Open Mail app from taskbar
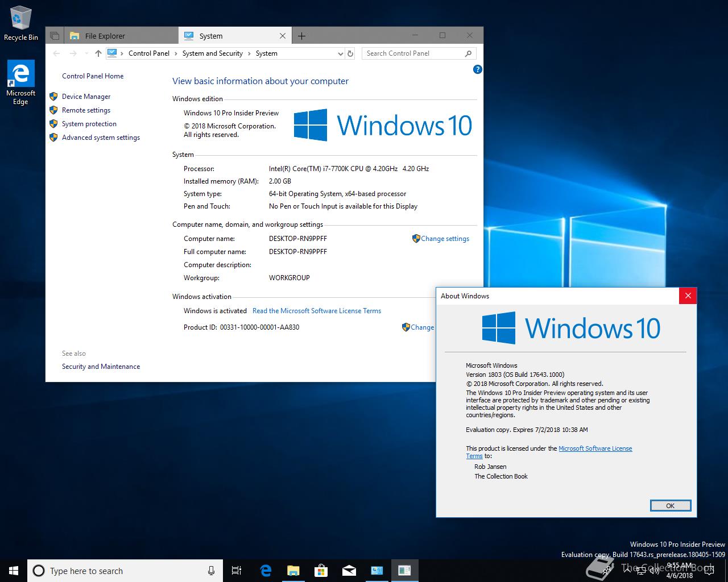The width and height of the screenshot is (728, 582). coord(349,571)
